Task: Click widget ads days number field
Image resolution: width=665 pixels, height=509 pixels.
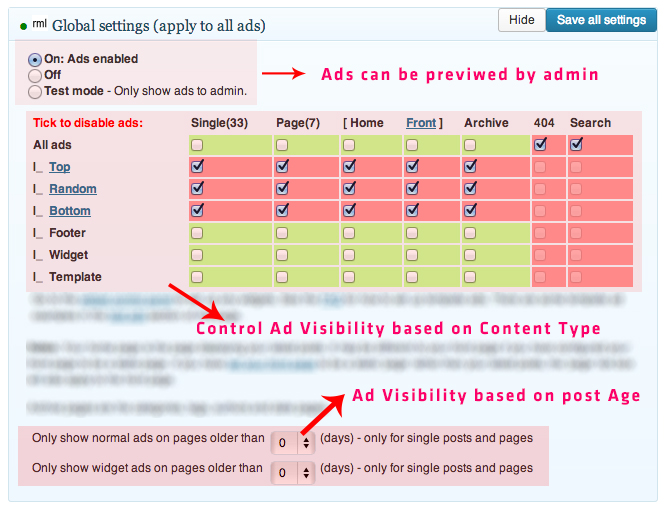Action: pos(284,473)
